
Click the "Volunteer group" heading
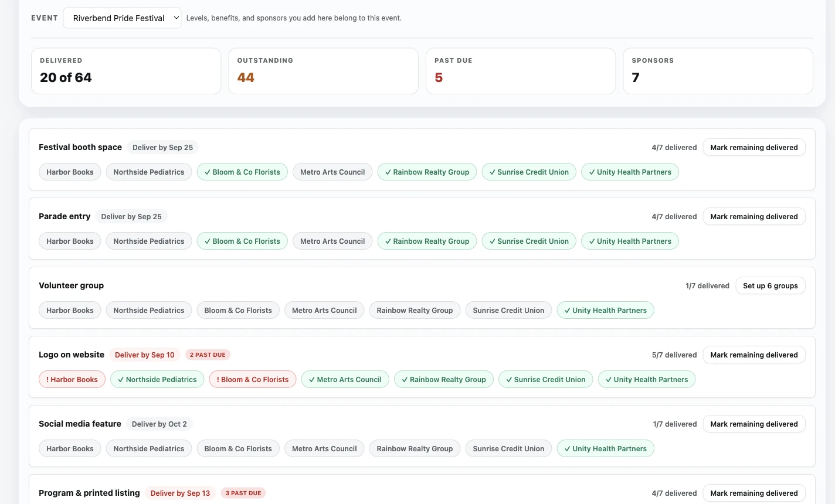click(71, 286)
